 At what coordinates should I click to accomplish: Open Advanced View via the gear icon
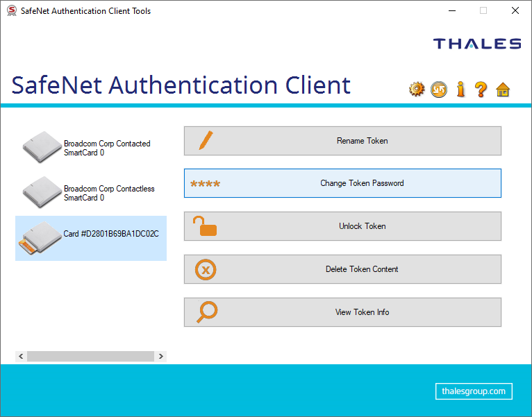tap(417, 90)
